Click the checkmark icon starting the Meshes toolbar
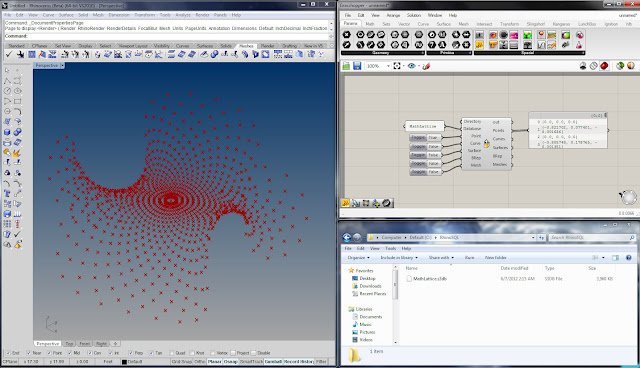This screenshot has width=640, height=368. coord(9,54)
